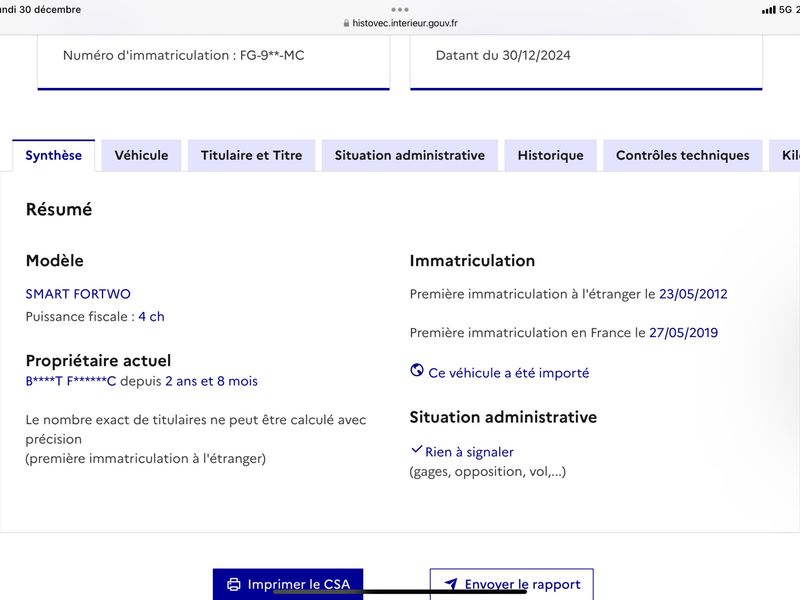Tap the lock icon in address bar
Image resolution: width=800 pixels, height=600 pixels.
point(346,23)
